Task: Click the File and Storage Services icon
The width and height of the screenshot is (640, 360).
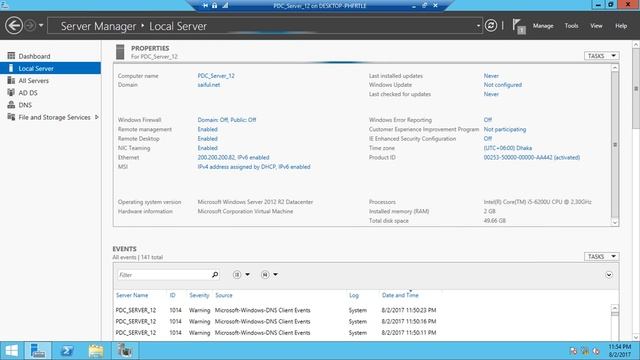Action: coord(11,117)
